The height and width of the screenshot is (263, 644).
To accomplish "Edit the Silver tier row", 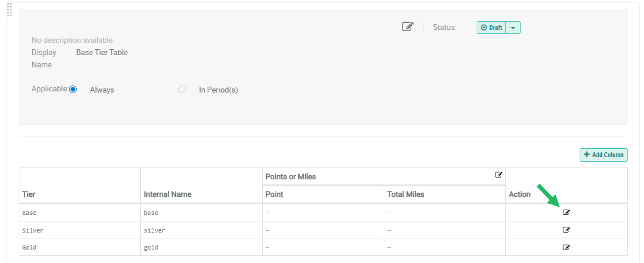I will pyautogui.click(x=566, y=230).
